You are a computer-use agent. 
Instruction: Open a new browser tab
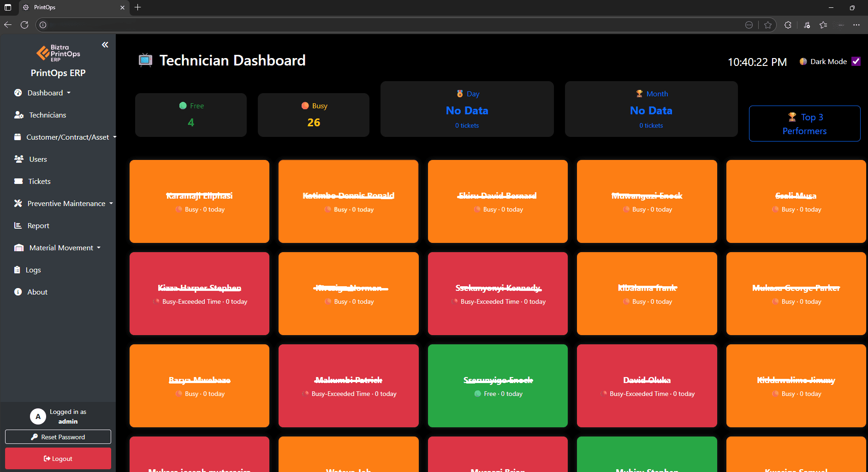137,7
